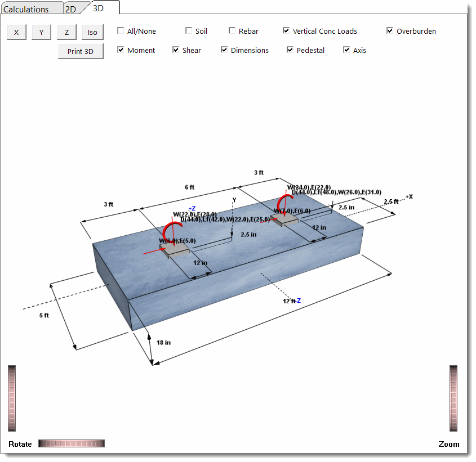Select the X view button
476x462 pixels.
tap(16, 32)
